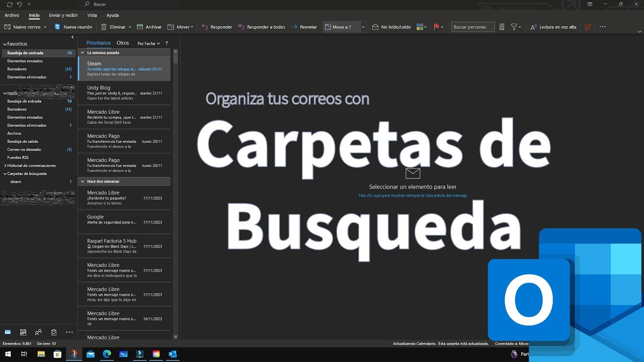Select the Inicio ribbon tab
The width and height of the screenshot is (644, 362).
[34, 16]
